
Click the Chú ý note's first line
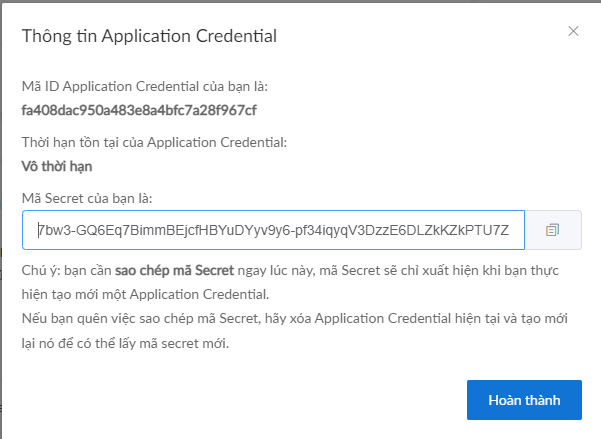coord(300,271)
